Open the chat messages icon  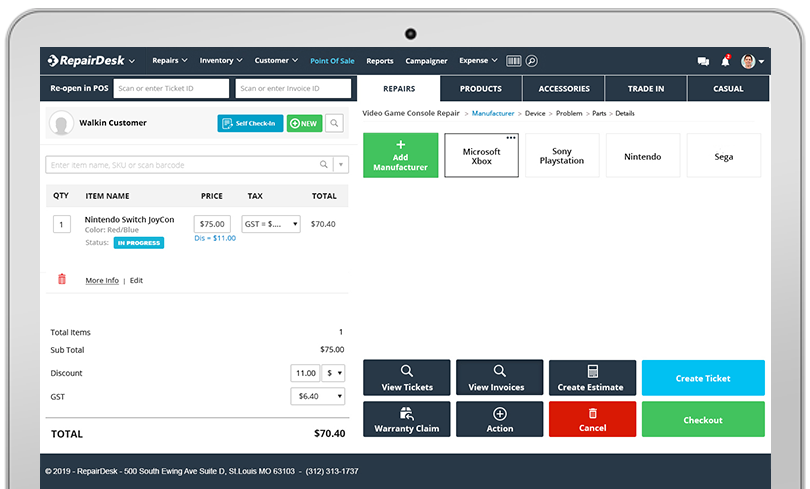[x=703, y=61]
